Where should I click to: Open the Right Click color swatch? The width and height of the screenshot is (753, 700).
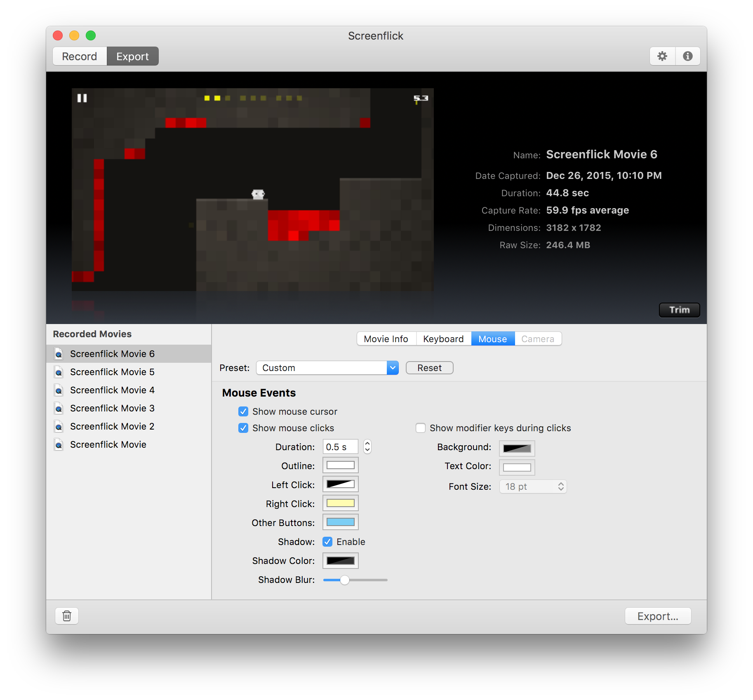(x=341, y=503)
